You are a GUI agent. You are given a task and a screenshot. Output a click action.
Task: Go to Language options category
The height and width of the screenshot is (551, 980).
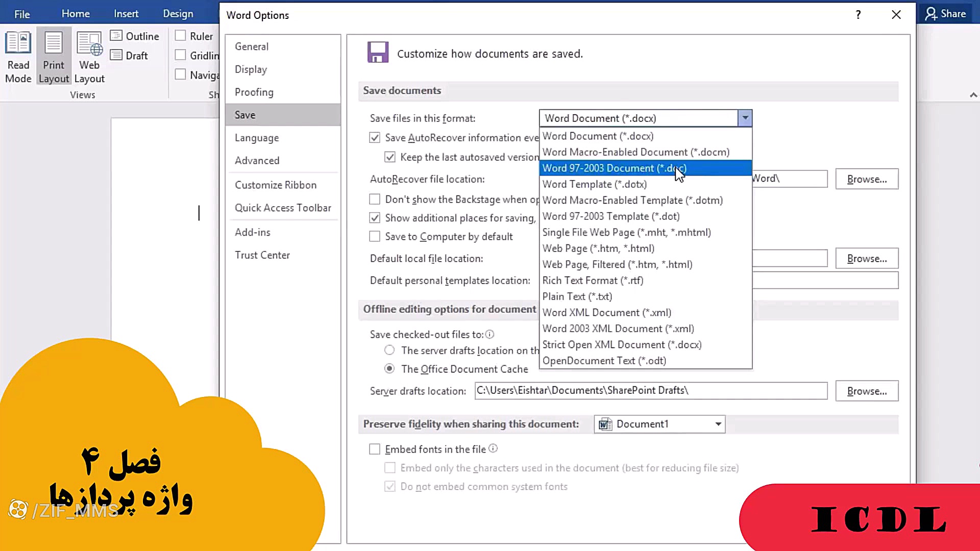[x=283, y=138]
